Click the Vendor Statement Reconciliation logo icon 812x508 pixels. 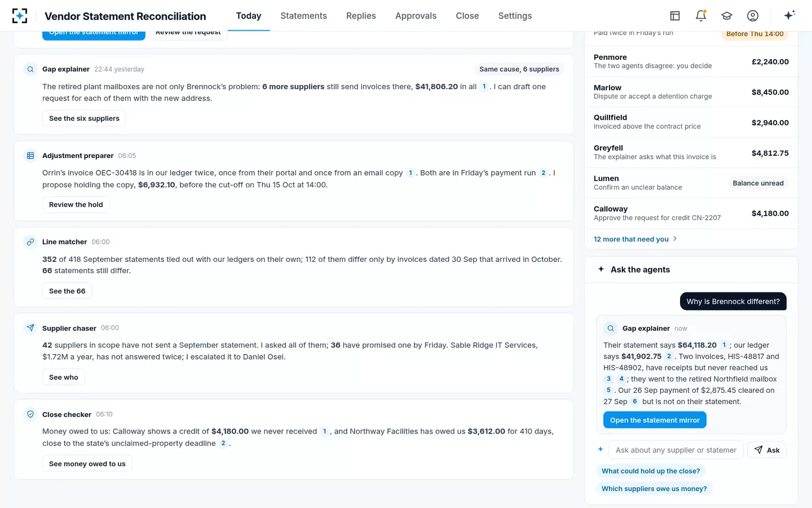[20, 16]
